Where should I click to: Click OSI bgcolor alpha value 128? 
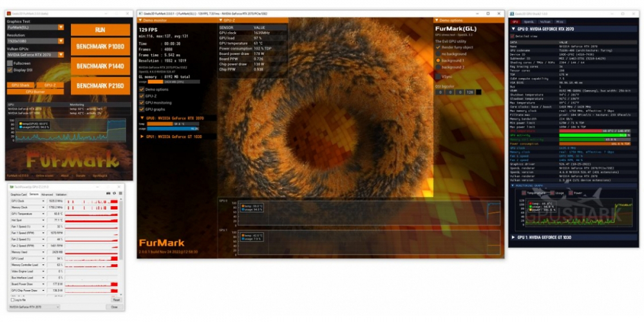(x=470, y=92)
